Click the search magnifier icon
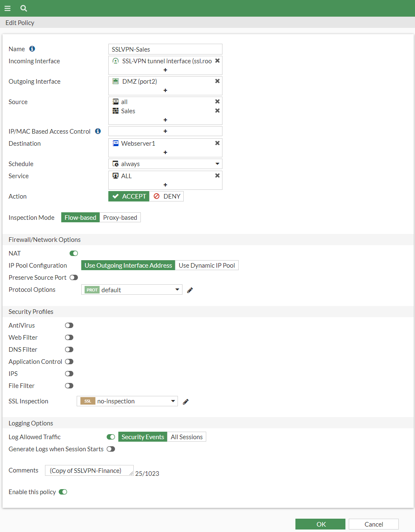 (24, 8)
